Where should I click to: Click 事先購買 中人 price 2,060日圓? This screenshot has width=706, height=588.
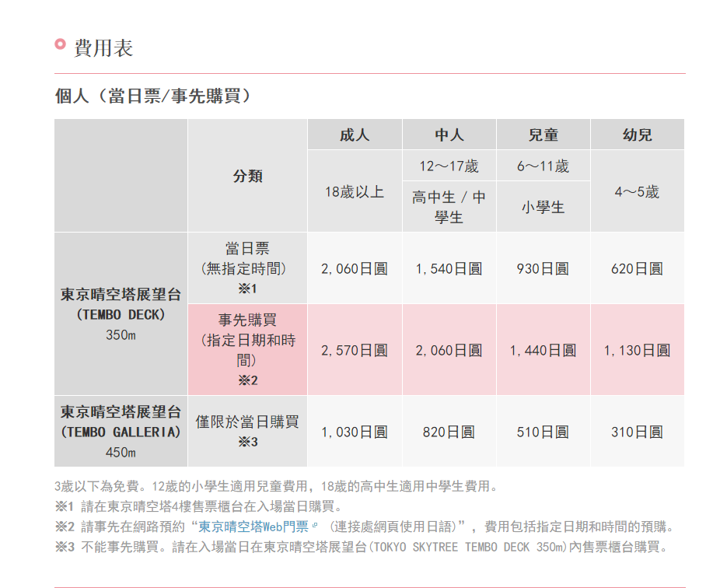click(x=449, y=350)
